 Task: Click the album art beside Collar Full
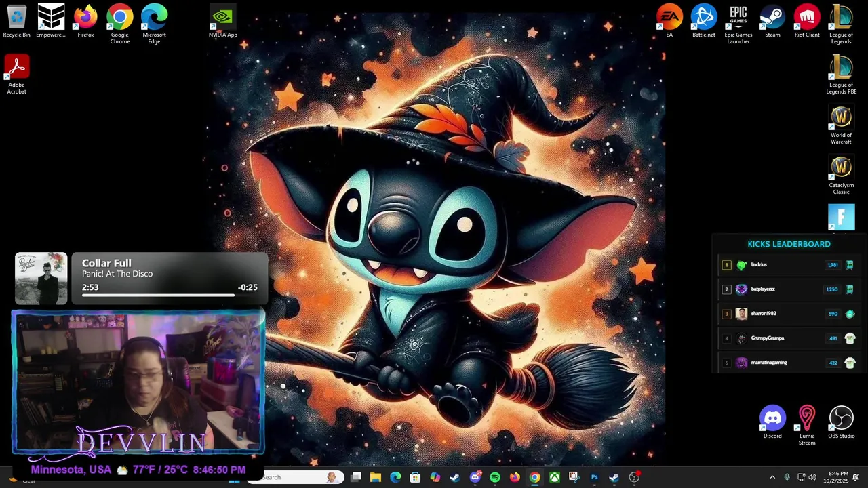click(41, 279)
